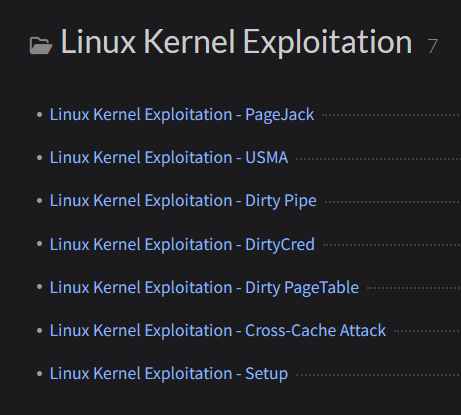The height and width of the screenshot is (415, 461).
Task: Click the bullet before the Dirty Pipe entry
Action: click(x=39, y=201)
